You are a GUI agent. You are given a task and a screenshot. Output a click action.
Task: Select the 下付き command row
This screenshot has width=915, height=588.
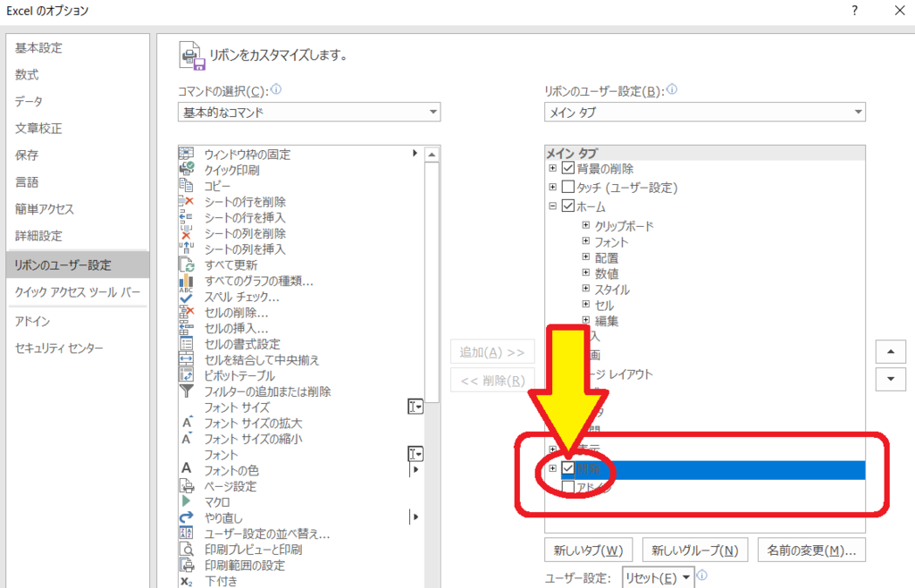click(x=300, y=581)
